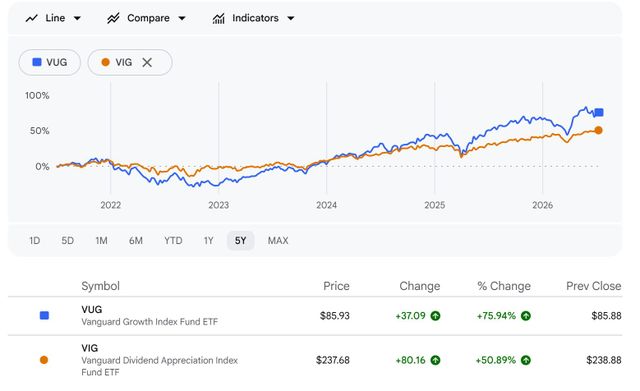Click the green up-arrow beside +75.94%

tap(526, 316)
